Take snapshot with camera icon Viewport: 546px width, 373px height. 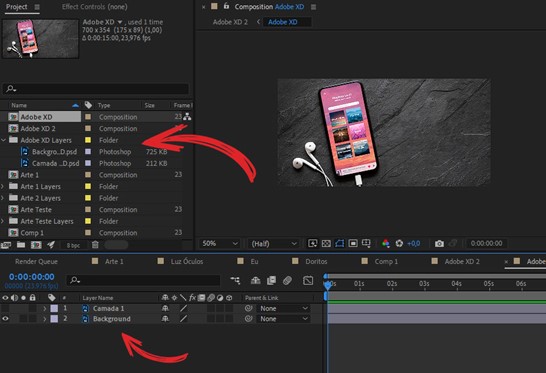pos(439,243)
